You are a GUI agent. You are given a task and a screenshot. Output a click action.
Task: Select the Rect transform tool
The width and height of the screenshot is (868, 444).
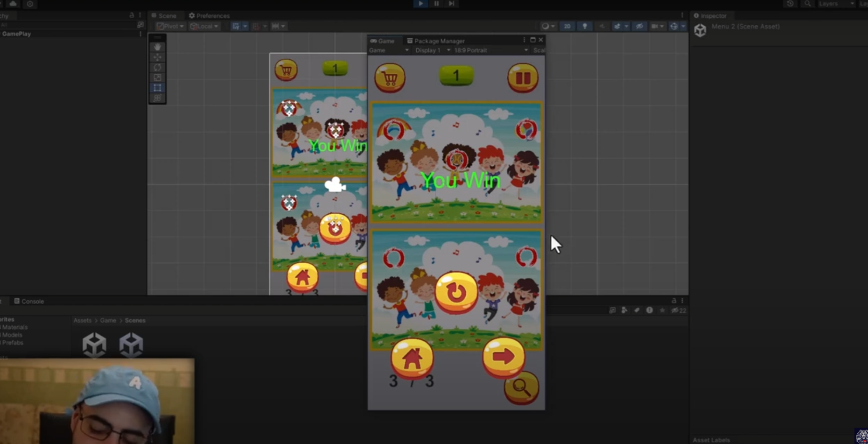(x=157, y=88)
